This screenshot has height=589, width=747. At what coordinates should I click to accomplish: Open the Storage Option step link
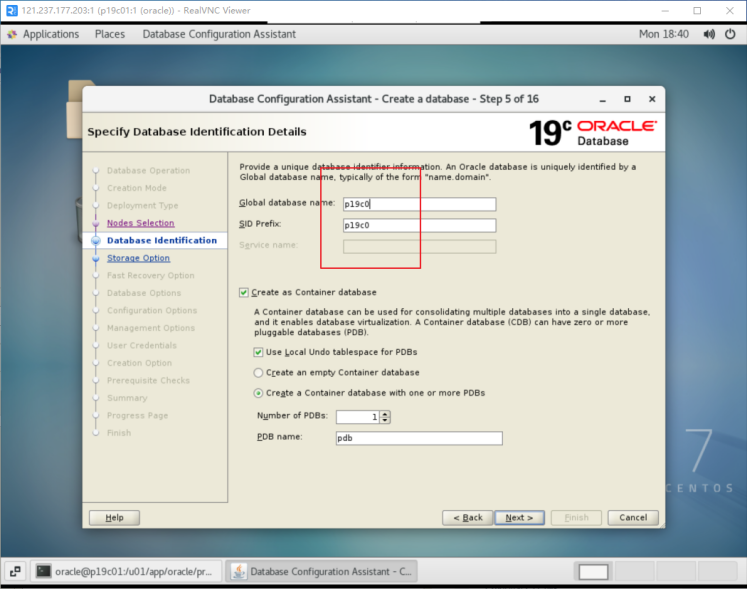point(138,258)
